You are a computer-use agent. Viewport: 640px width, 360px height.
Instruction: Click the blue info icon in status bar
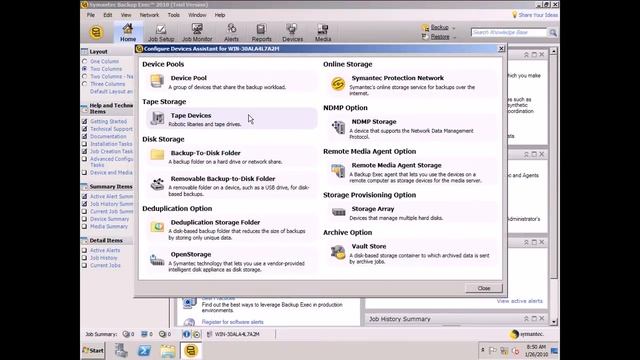(x=186, y=334)
